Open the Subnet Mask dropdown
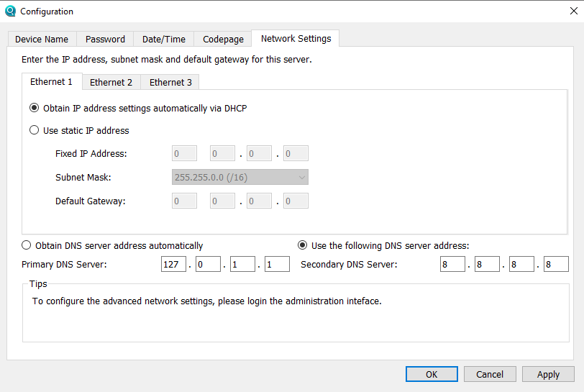Image resolution: width=584 pixels, height=392 pixels. click(x=240, y=178)
